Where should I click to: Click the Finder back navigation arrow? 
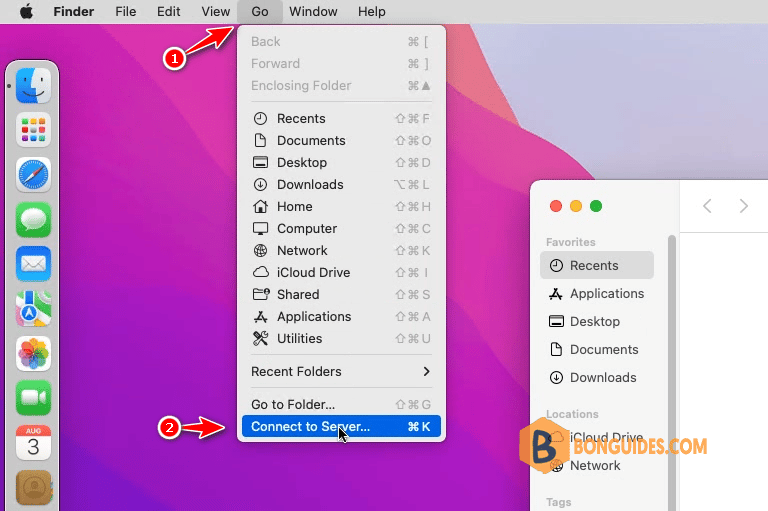[x=707, y=206]
